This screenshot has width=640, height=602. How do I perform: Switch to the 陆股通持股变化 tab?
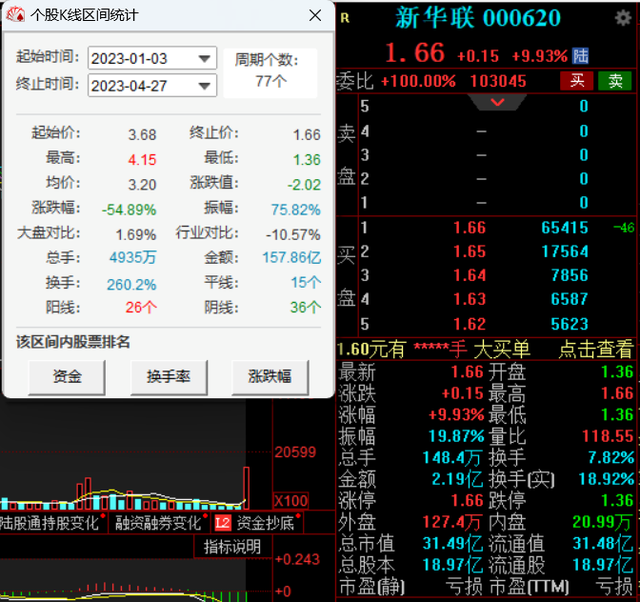[x=49, y=523]
